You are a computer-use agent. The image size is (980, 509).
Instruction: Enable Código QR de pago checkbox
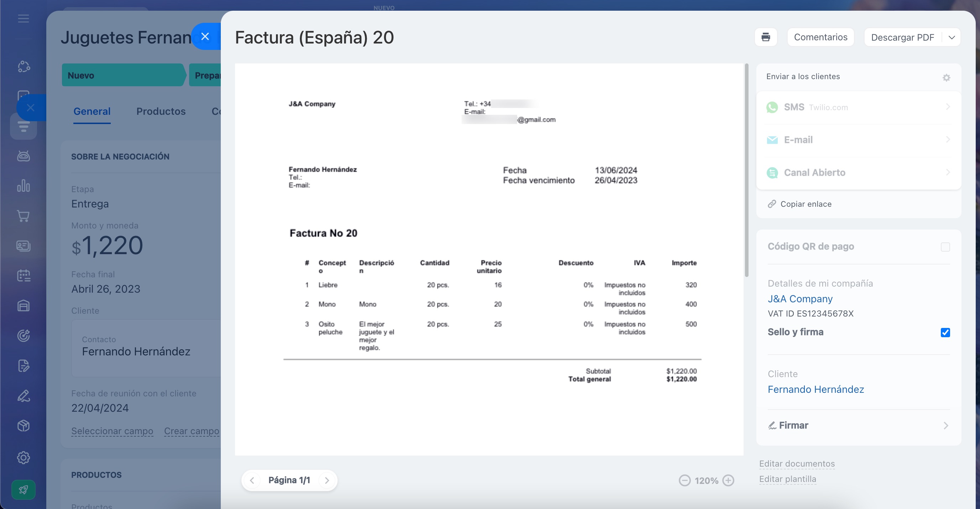(x=945, y=247)
